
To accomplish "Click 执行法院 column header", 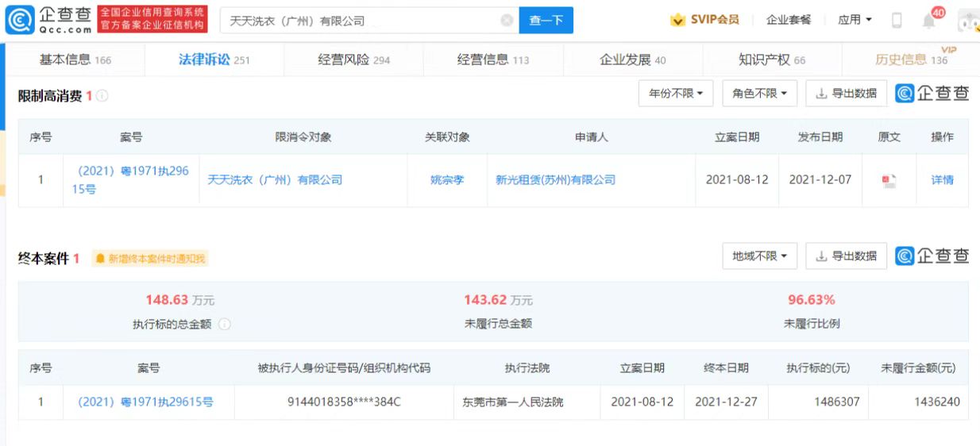I will (x=527, y=368).
